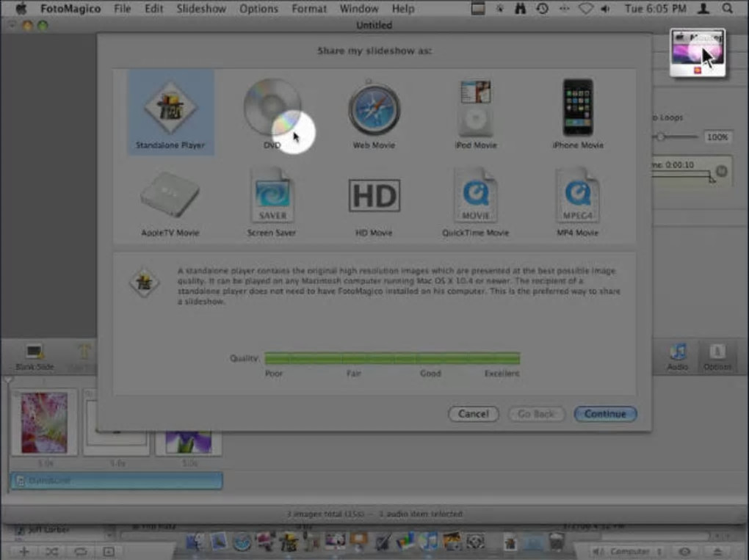The width and height of the screenshot is (749, 560).
Task: Click the greyed-out Go Back button
Action: pyautogui.click(x=537, y=414)
